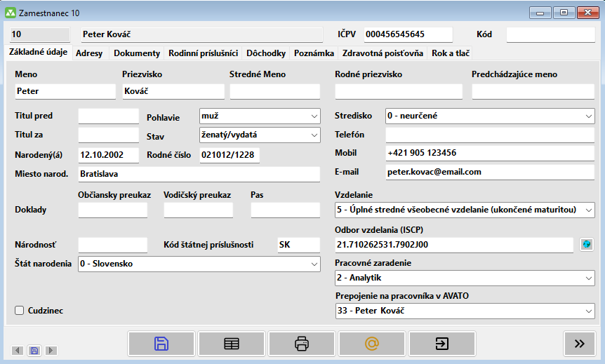This screenshot has height=364, width=605.
Task: Click the Odbor vzdelania (ISCP) field
Action: coord(454,245)
